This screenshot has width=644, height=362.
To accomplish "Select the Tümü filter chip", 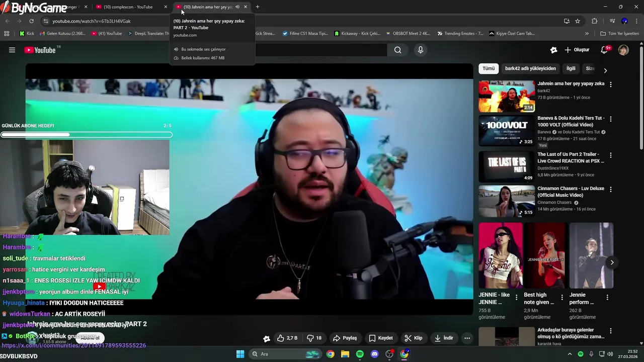I will (489, 68).
